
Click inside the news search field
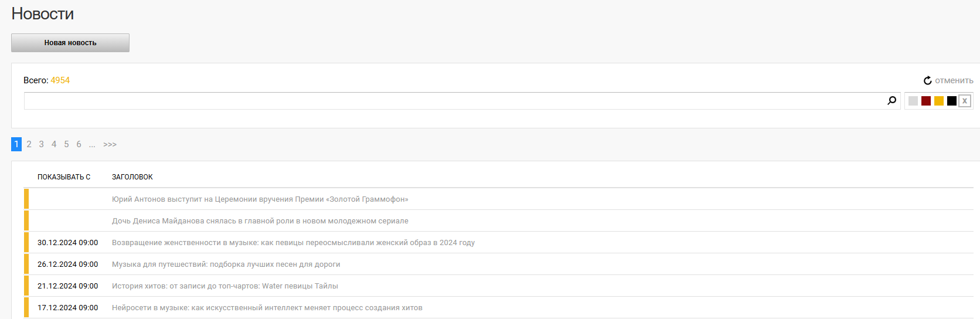[454, 101]
